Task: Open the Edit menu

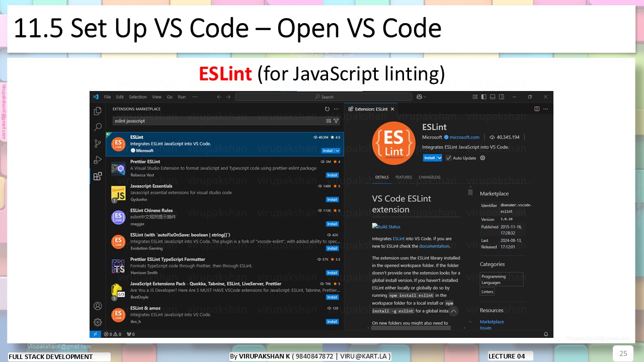Action: (x=120, y=97)
